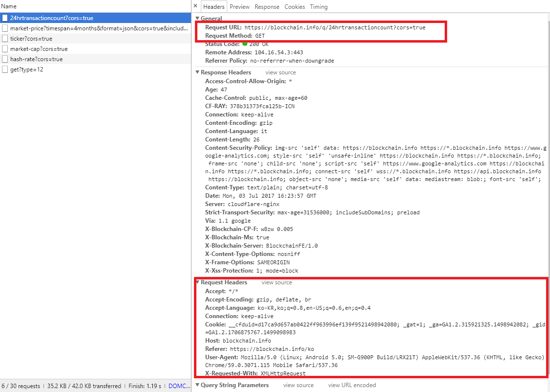The image size is (550, 392).
Task: Click file icon next to market-price request
Action: [x=5, y=28]
